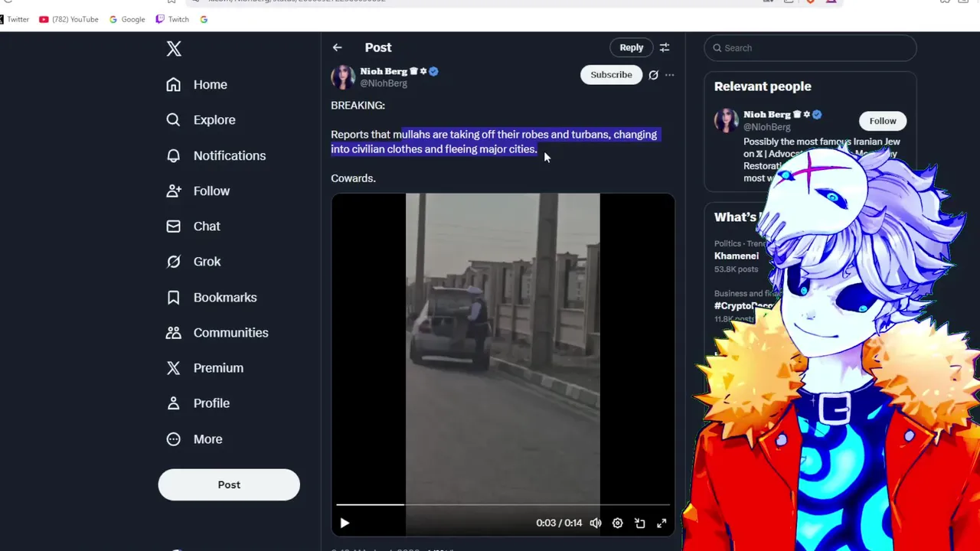This screenshot has width=980, height=551.
Task: Open Grok from the post header icon
Action: 653,75
